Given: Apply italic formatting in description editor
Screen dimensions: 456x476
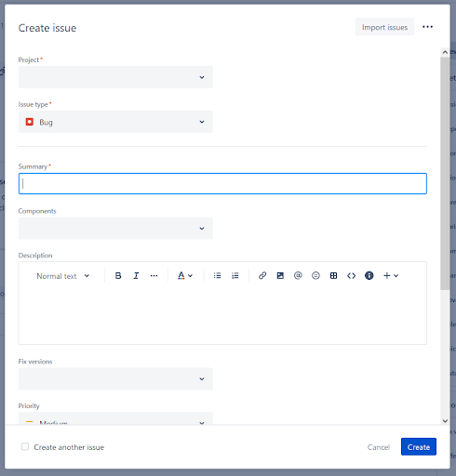Looking at the screenshot, I should [x=136, y=275].
